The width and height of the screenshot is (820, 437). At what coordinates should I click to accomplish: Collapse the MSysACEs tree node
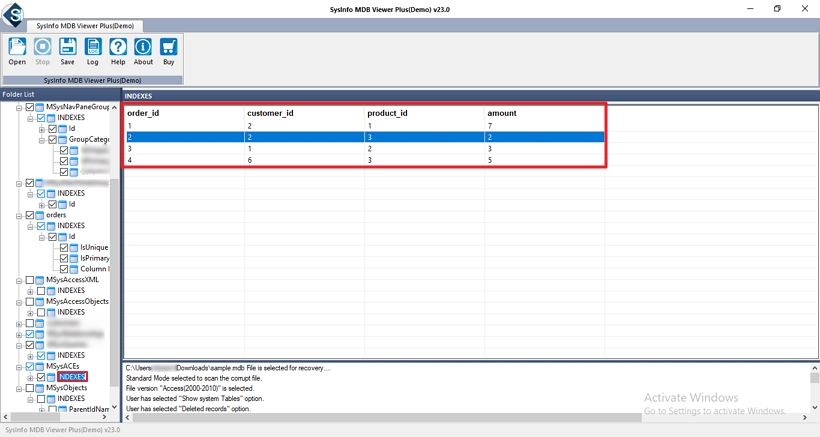(19, 367)
